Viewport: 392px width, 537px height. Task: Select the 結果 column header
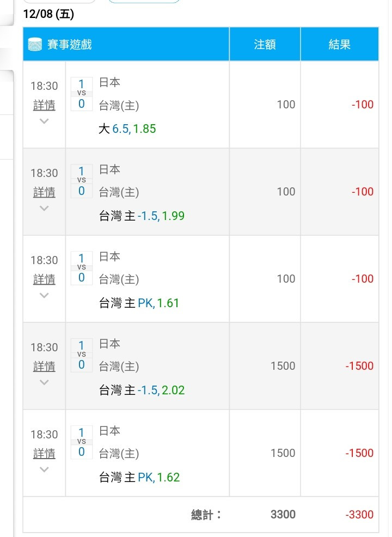(x=339, y=44)
